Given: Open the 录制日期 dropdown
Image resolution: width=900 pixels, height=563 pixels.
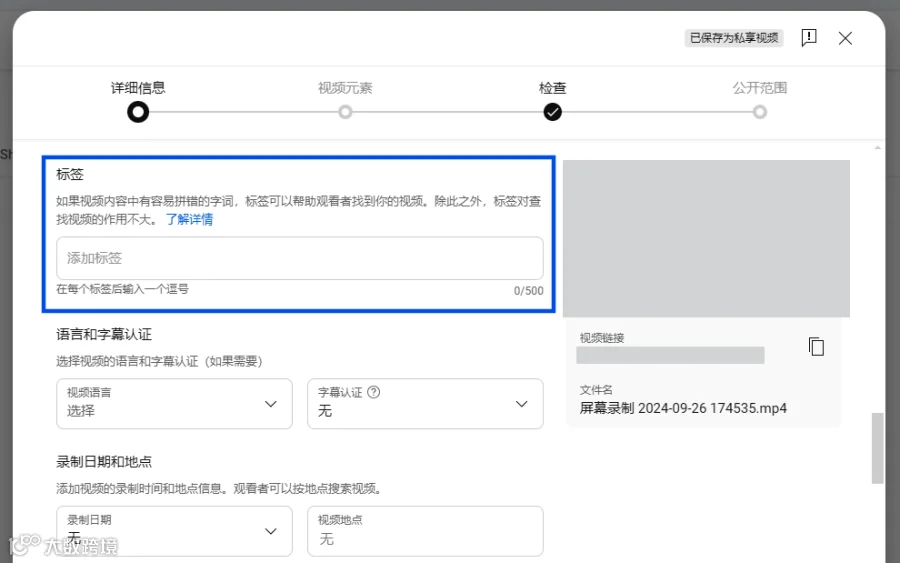Looking at the screenshot, I should (x=174, y=531).
